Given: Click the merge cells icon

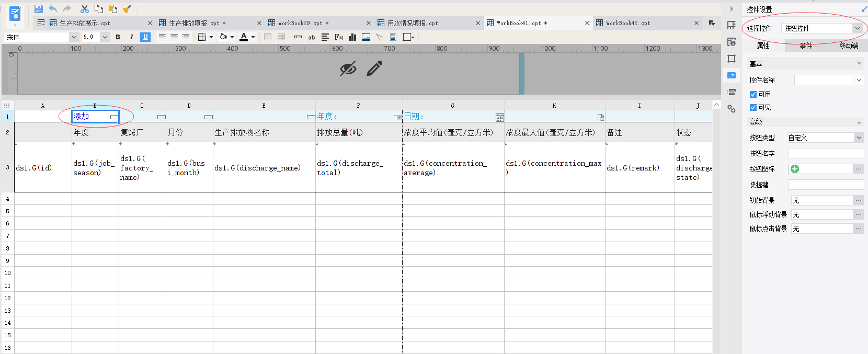Looking at the screenshot, I should click(x=268, y=37).
